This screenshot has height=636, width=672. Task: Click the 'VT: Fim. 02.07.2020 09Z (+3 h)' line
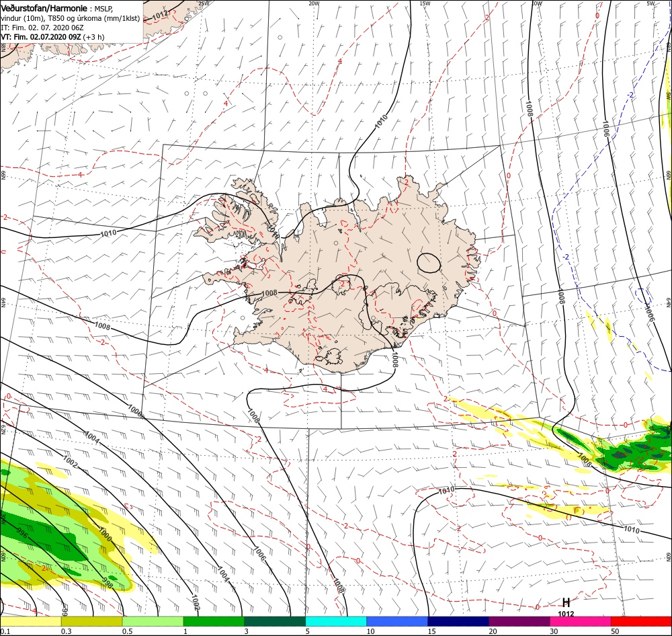click(x=52, y=37)
